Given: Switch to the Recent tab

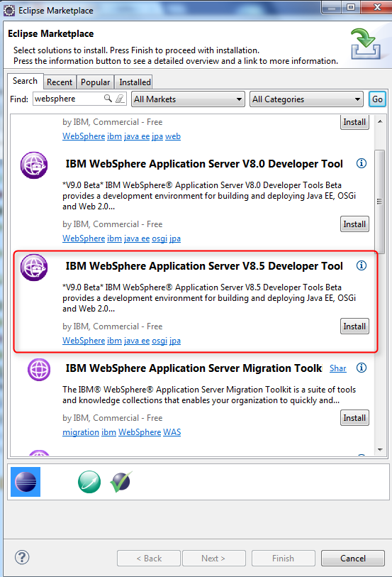Looking at the screenshot, I should point(60,82).
